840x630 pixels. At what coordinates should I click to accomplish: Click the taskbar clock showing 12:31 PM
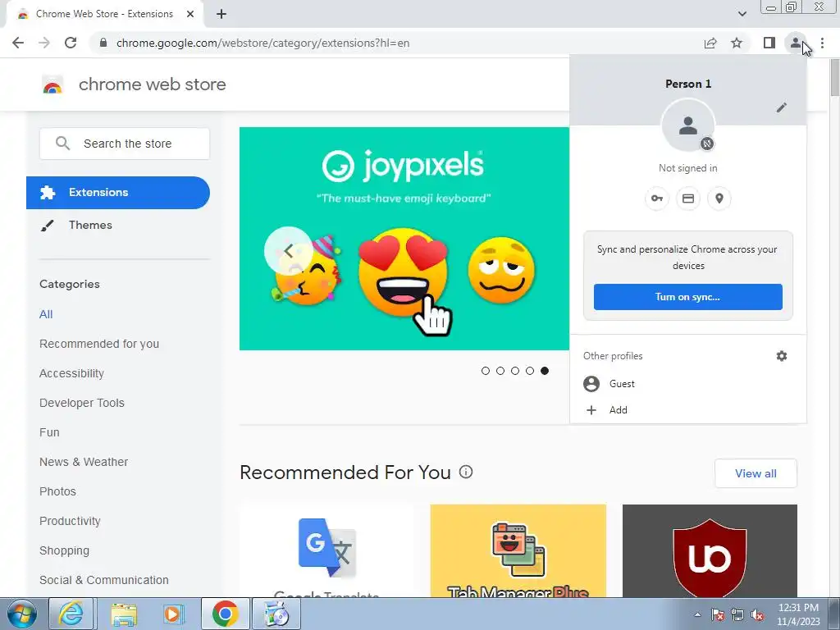pos(798,614)
